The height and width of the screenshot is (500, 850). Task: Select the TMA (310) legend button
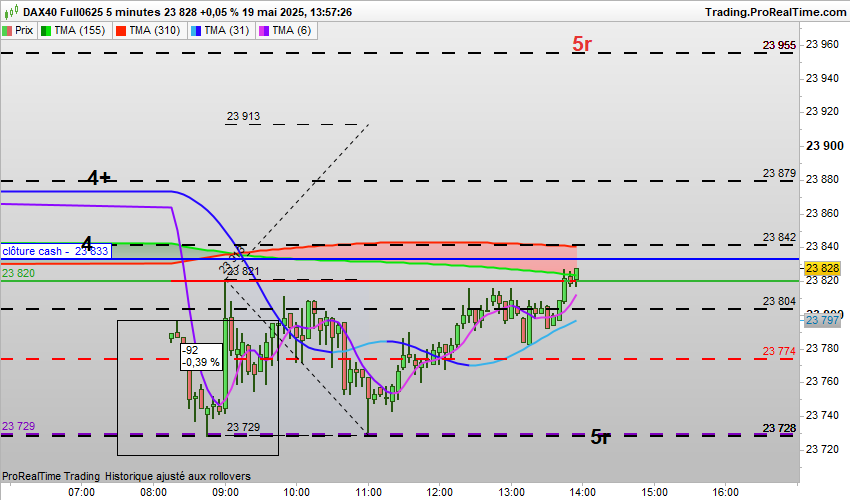(149, 30)
